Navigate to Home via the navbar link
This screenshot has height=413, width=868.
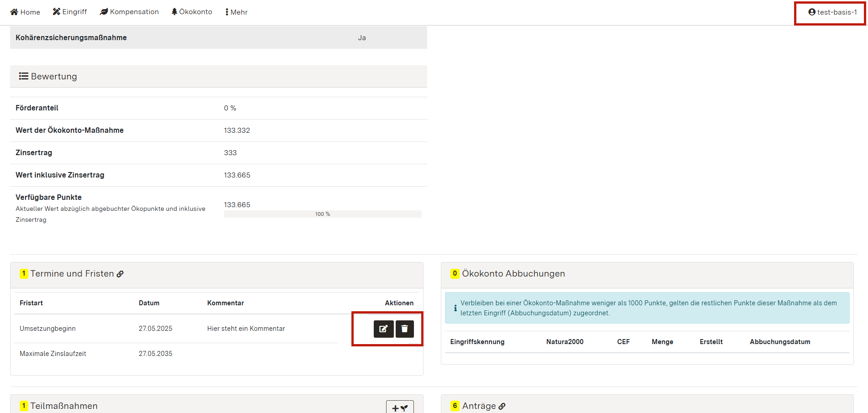(x=25, y=12)
